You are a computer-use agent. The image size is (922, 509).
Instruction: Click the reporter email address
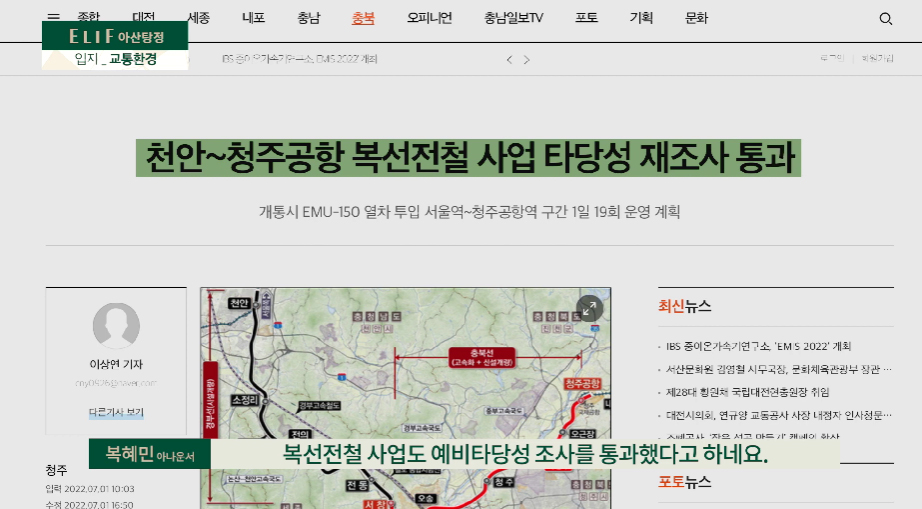(x=116, y=383)
